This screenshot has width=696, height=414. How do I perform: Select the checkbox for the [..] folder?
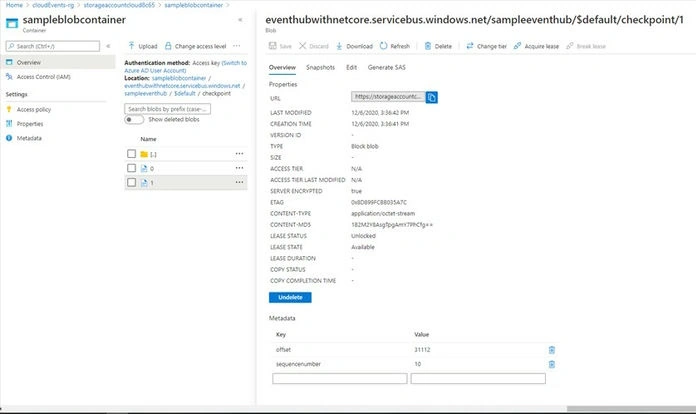tap(131, 154)
